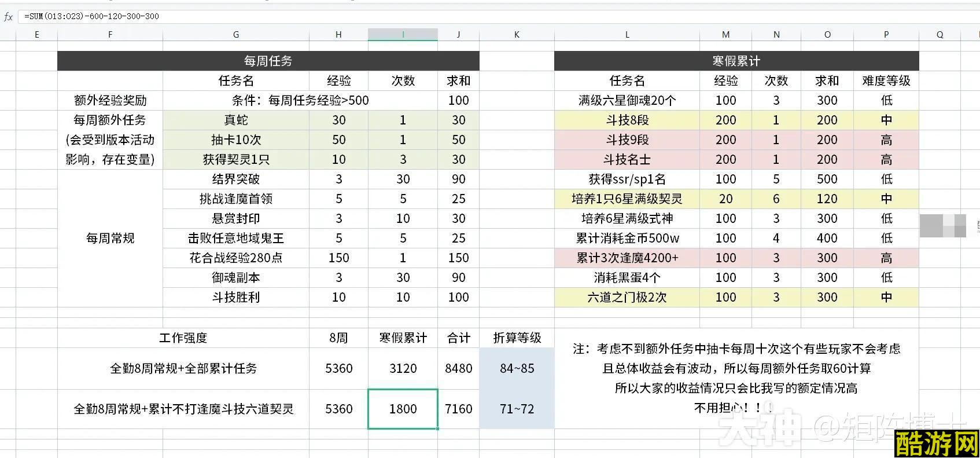Select the 悬赏封印 task cell
The width and height of the screenshot is (980, 458).
(236, 218)
